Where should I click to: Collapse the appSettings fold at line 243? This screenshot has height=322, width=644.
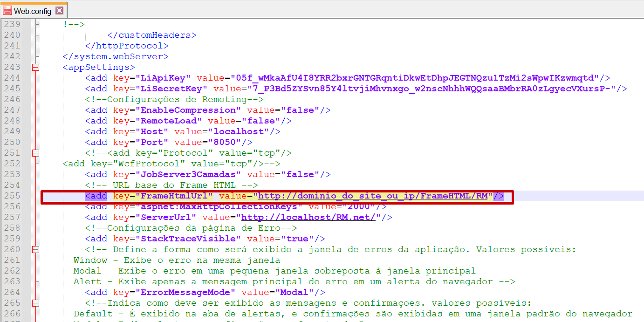tap(35, 67)
